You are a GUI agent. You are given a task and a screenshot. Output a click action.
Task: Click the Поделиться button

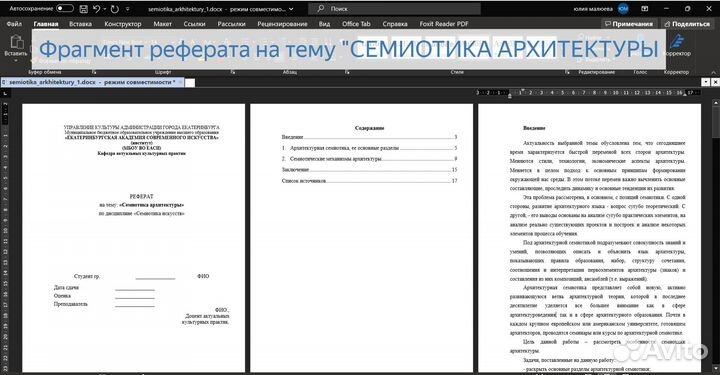click(x=687, y=24)
